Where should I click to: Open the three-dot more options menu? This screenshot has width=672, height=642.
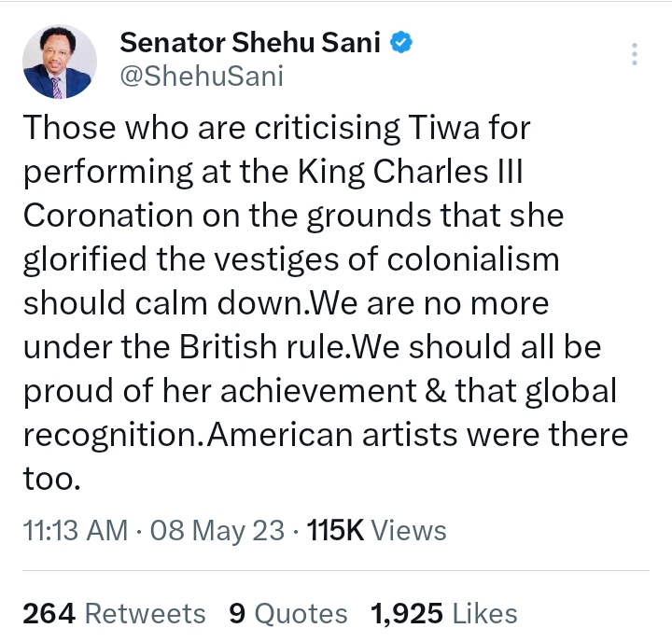click(635, 53)
